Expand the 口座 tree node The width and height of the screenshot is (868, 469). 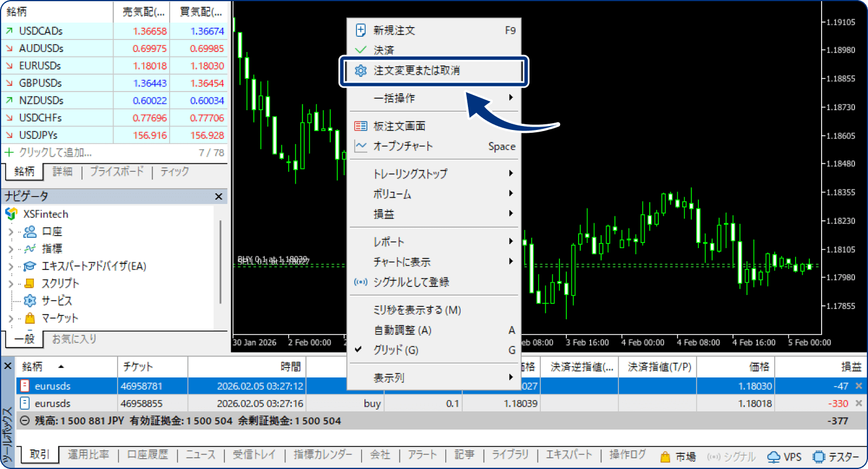pyautogui.click(x=11, y=232)
